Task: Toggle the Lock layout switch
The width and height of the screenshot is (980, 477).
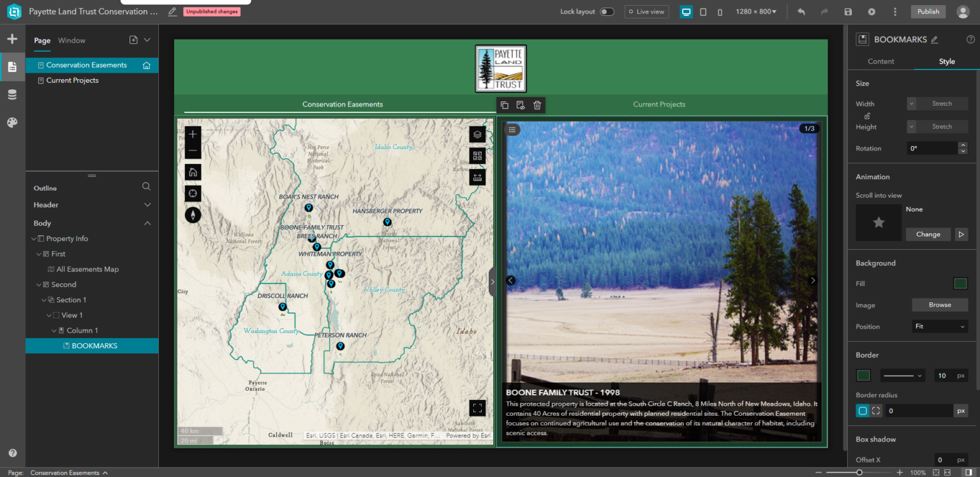Action: click(606, 11)
